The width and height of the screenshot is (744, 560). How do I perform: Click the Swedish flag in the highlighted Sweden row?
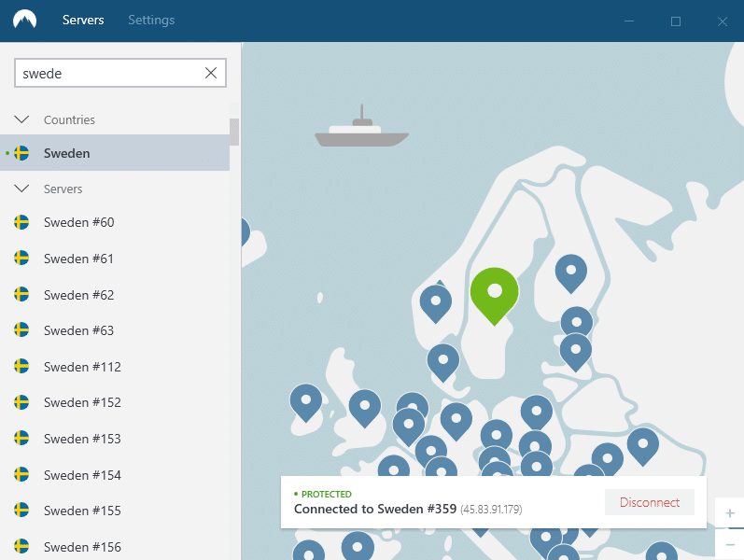[21, 153]
